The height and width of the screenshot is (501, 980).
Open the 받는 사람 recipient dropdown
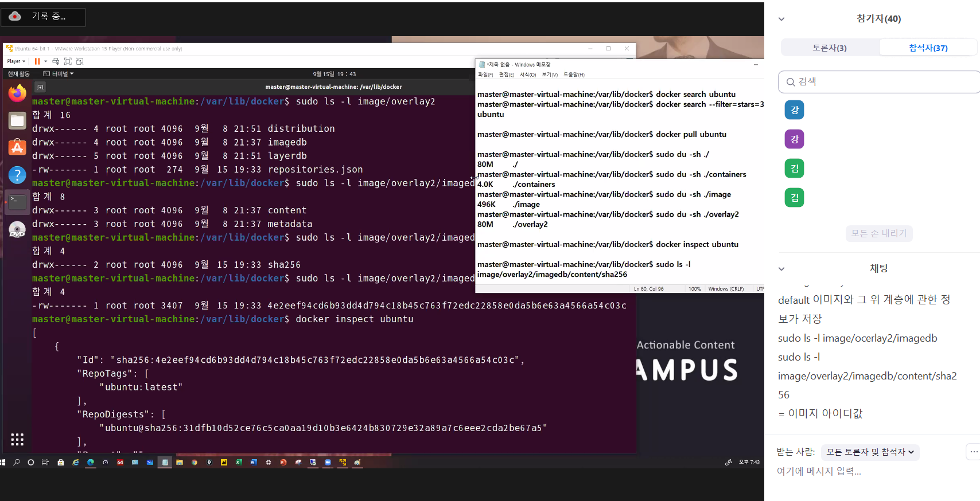pyautogui.click(x=870, y=452)
